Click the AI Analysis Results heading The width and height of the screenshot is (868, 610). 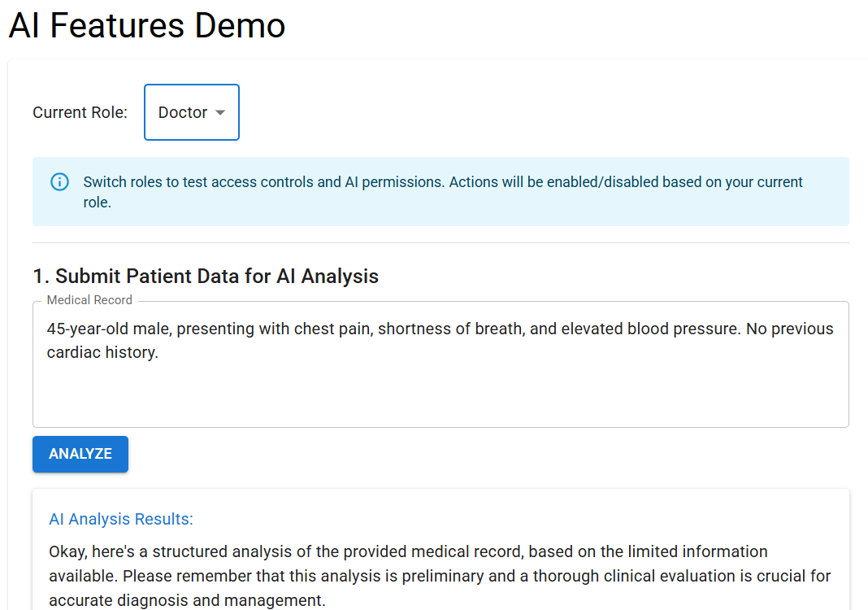[120, 519]
